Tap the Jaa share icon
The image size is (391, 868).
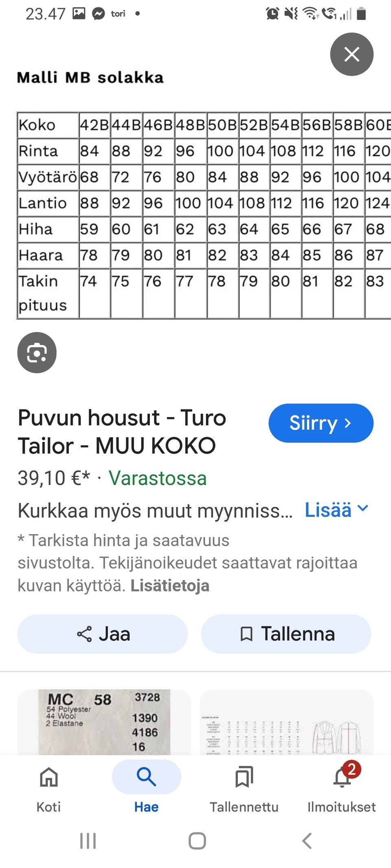pos(85,634)
